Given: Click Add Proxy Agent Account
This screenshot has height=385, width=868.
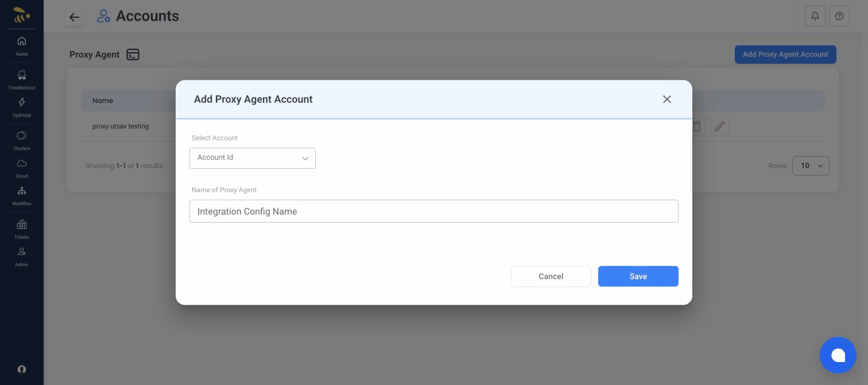Looking at the screenshot, I should click(x=785, y=55).
